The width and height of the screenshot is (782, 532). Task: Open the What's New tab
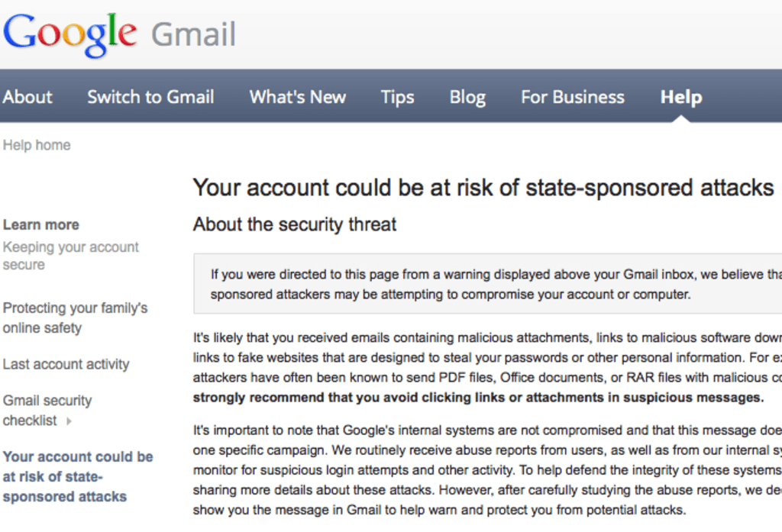point(298,97)
